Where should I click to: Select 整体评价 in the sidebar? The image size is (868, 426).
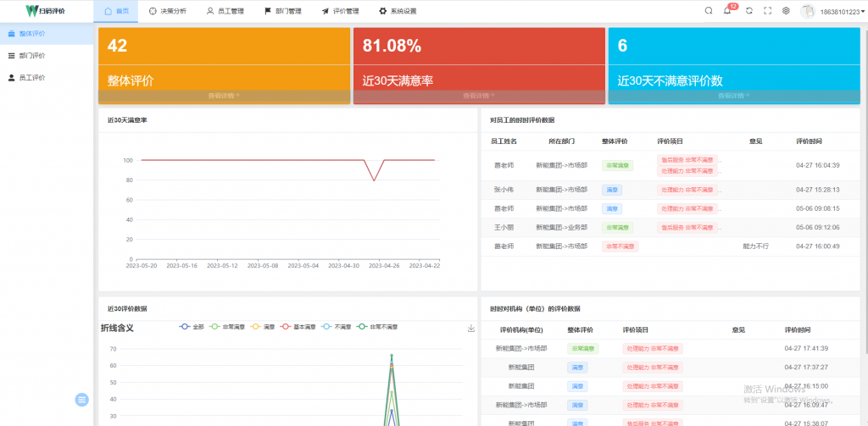(47, 33)
